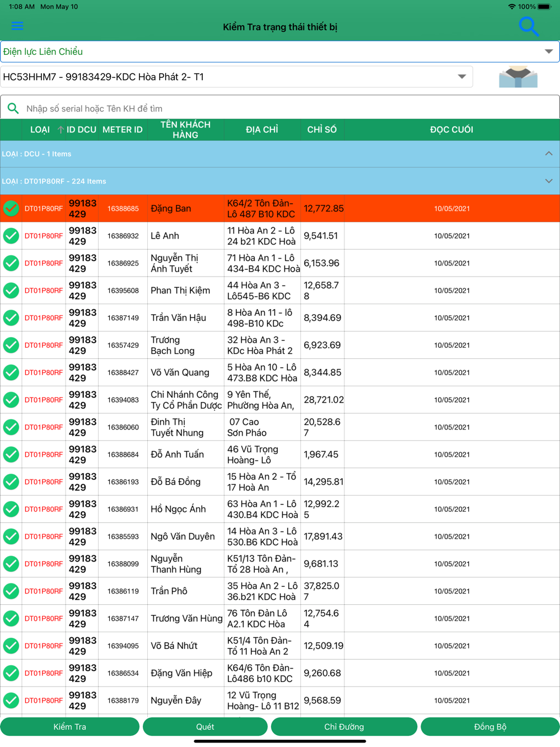This screenshot has height=747, width=560.
Task: Select customer Nguyễn Thanh Hùng
Action: [x=176, y=564]
